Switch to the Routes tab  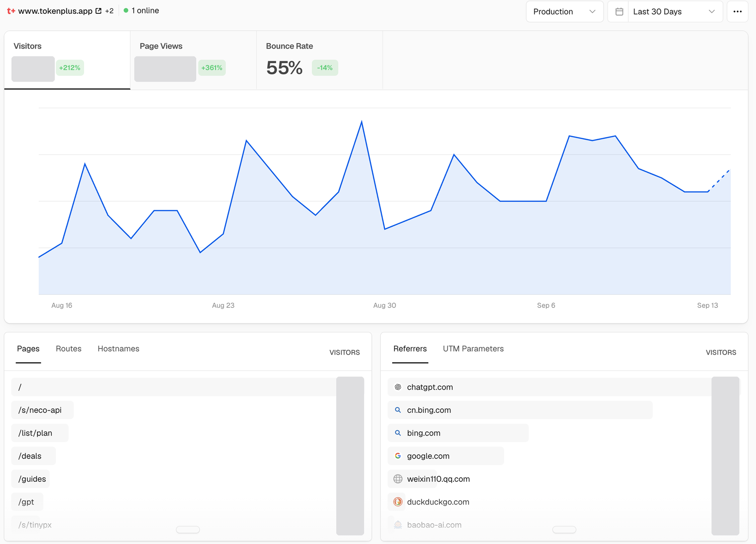(x=68, y=349)
